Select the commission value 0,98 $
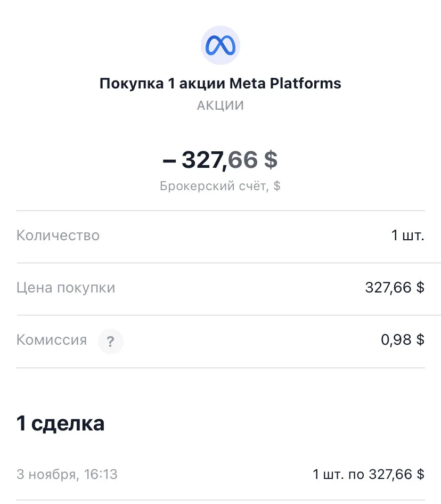441x504 pixels. point(403,340)
